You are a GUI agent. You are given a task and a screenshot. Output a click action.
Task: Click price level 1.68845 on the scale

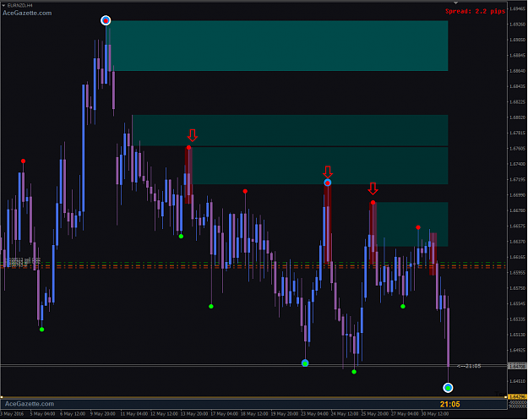518,55
